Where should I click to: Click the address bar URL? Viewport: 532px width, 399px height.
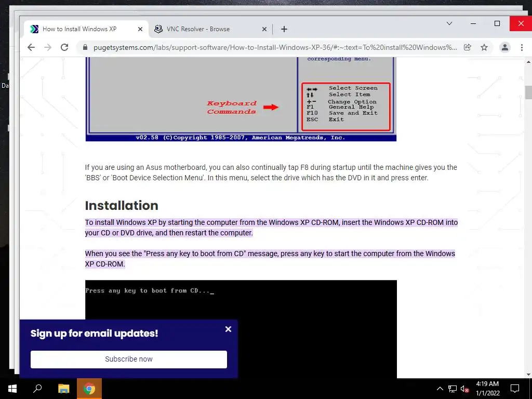pyautogui.click(x=275, y=47)
